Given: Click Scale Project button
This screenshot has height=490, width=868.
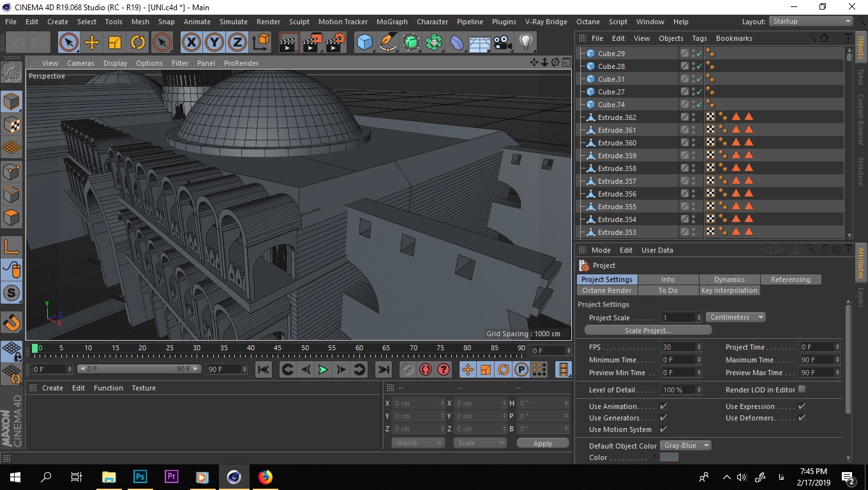Looking at the screenshot, I should (648, 330).
